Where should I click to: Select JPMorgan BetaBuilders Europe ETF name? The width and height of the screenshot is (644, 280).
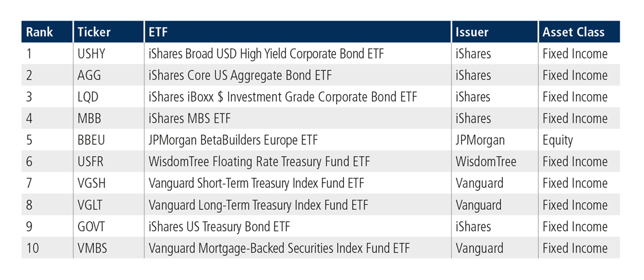tap(233, 140)
